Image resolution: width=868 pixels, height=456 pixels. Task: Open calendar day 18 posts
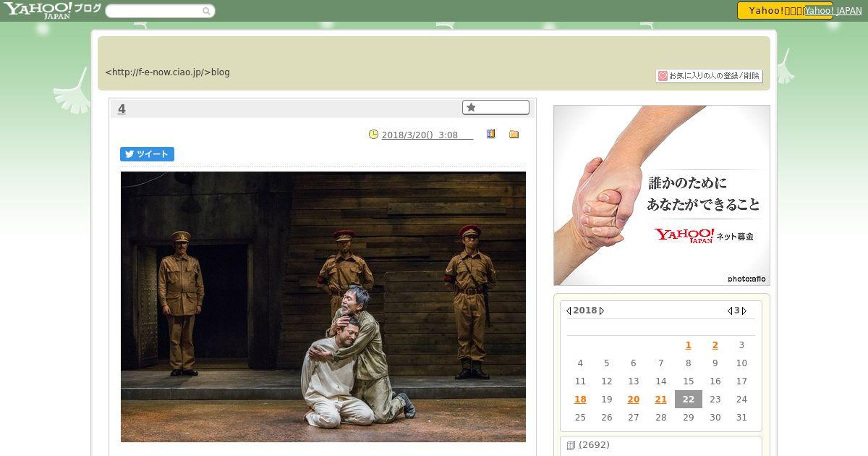tap(580, 400)
